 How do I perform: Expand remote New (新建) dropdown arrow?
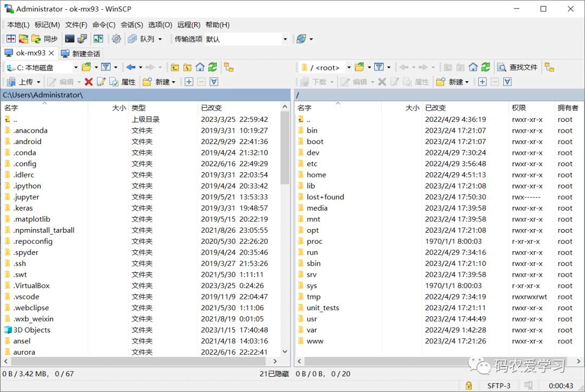tap(467, 82)
